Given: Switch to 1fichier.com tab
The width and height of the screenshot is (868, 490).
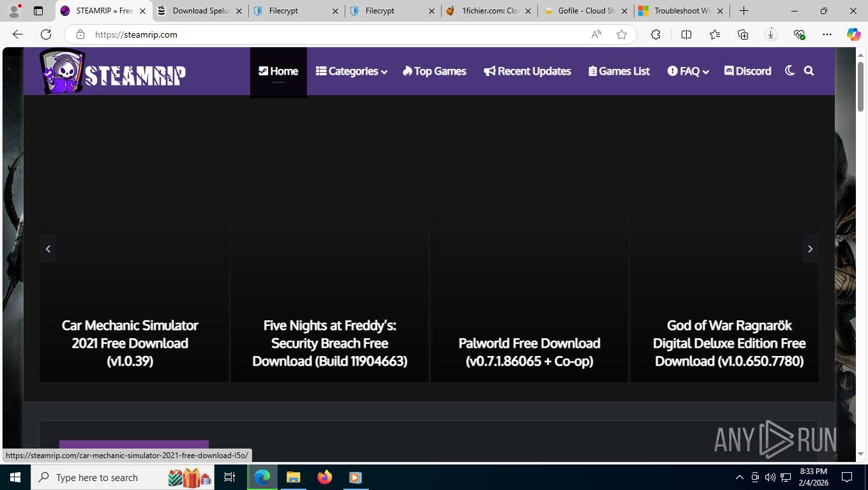Looking at the screenshot, I should click(489, 11).
